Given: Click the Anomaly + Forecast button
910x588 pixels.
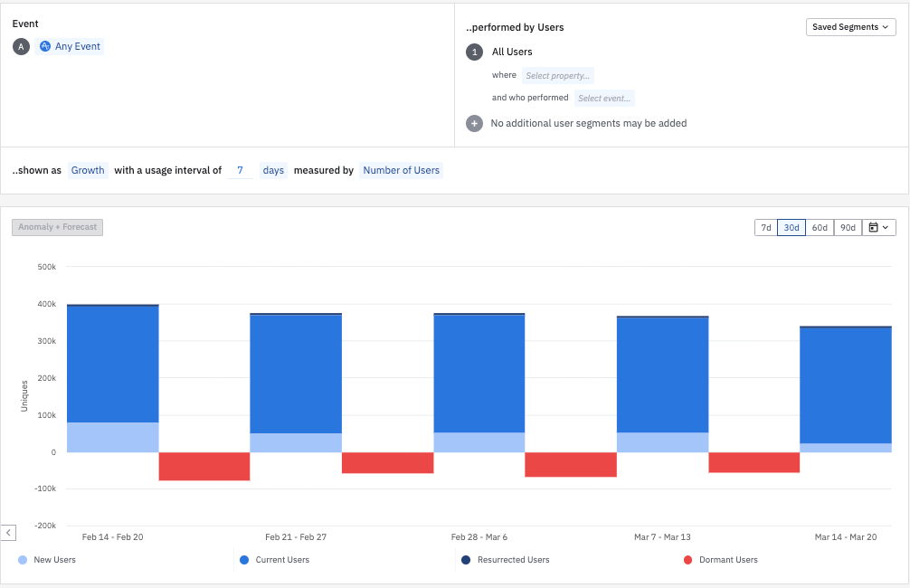Looking at the screenshot, I should pos(58,227).
